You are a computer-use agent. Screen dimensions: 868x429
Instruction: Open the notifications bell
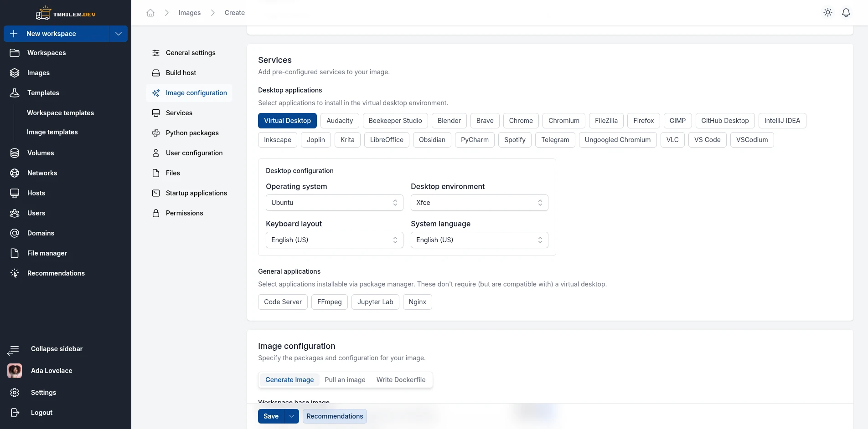(846, 13)
